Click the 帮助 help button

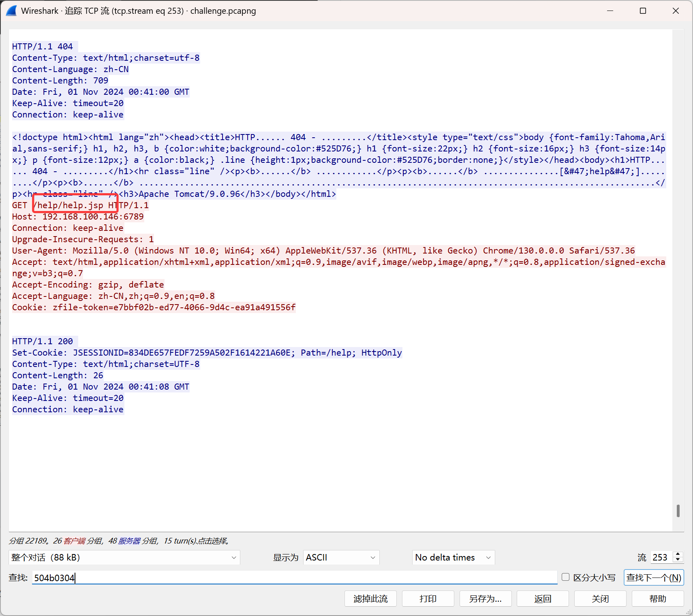coord(658,599)
